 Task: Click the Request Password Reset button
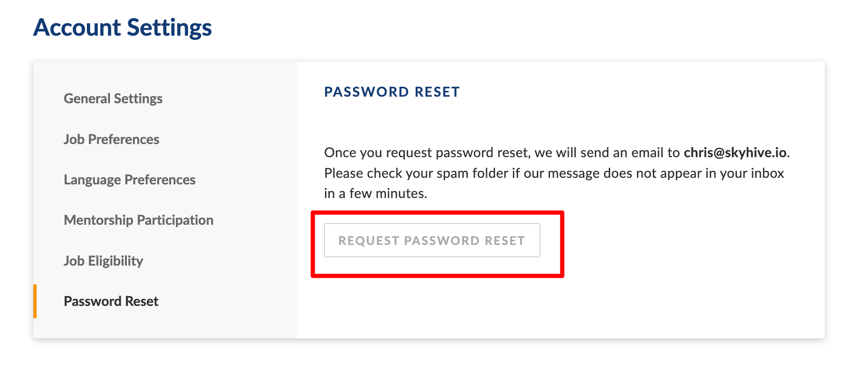tap(432, 240)
